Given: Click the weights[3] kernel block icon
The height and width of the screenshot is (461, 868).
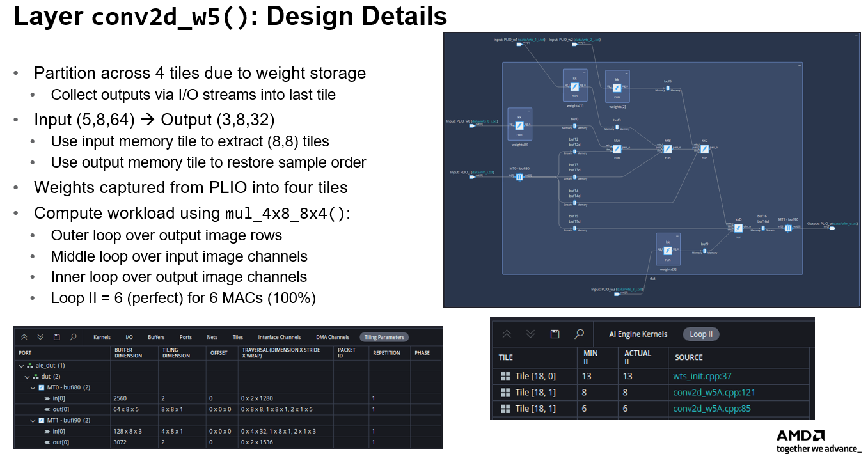Looking at the screenshot, I should coord(667,251).
